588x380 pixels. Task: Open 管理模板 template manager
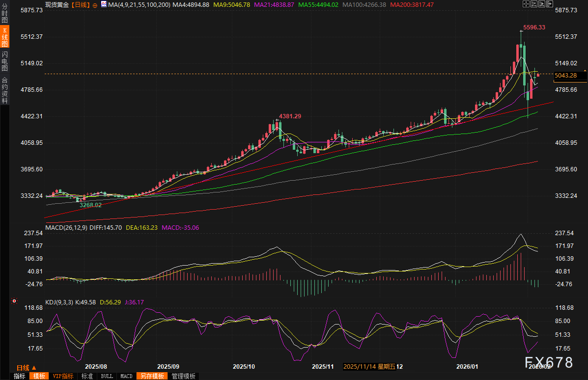(x=183, y=376)
